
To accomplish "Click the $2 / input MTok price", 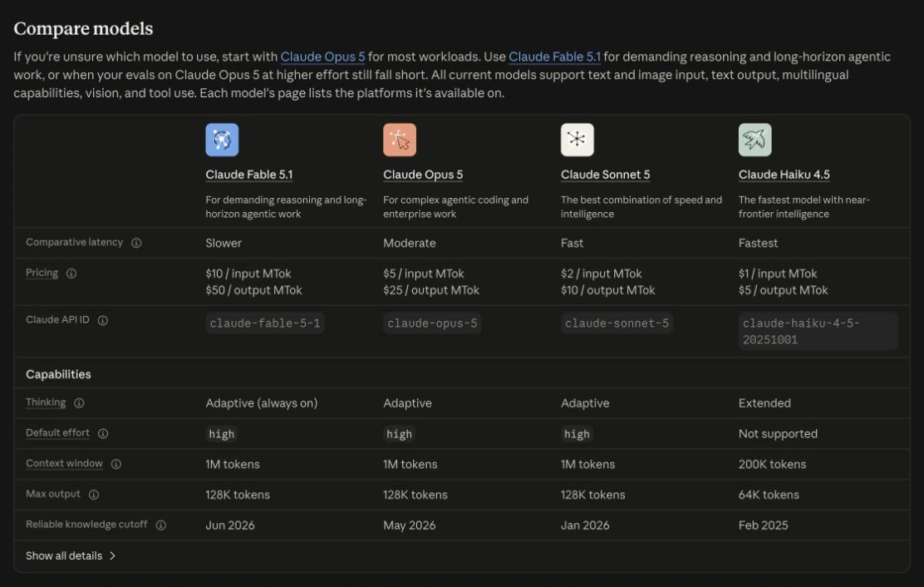I will pyautogui.click(x=601, y=274).
